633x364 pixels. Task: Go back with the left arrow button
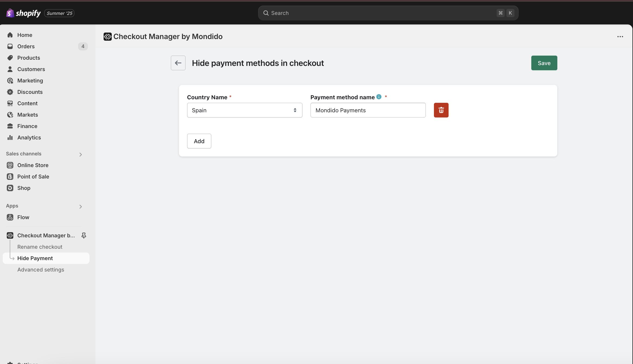click(x=178, y=63)
